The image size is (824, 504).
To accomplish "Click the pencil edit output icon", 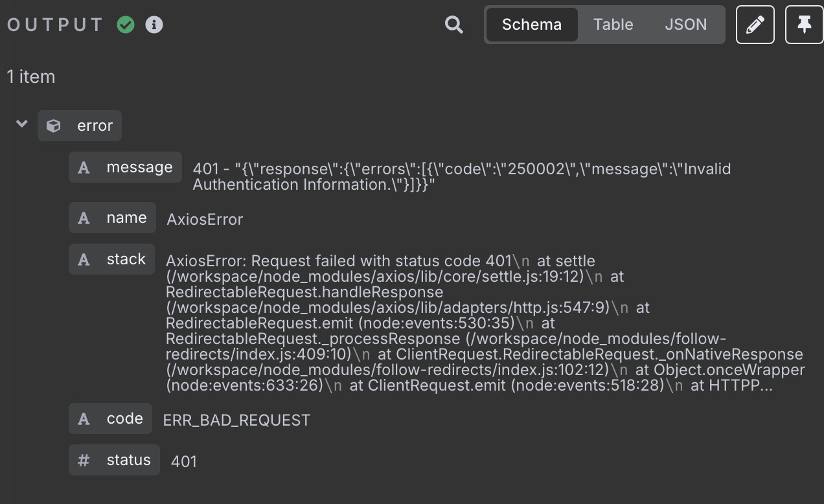I will click(x=755, y=25).
